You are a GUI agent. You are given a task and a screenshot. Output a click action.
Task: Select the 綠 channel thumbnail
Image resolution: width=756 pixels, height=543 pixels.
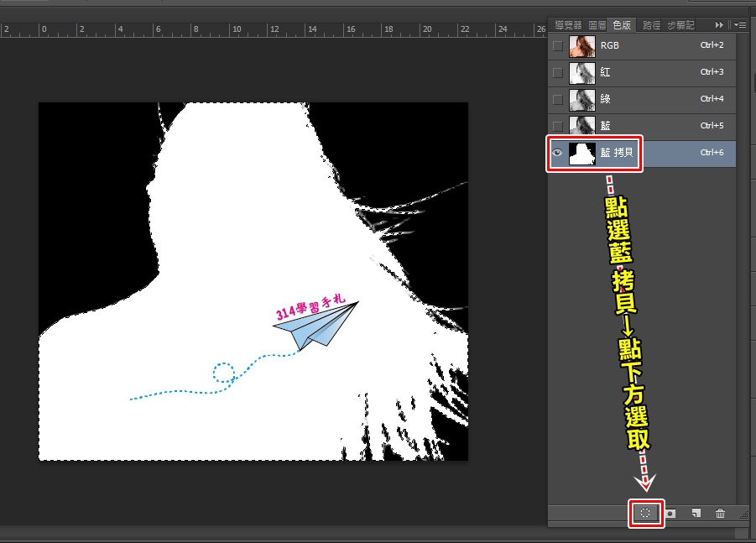click(582, 100)
